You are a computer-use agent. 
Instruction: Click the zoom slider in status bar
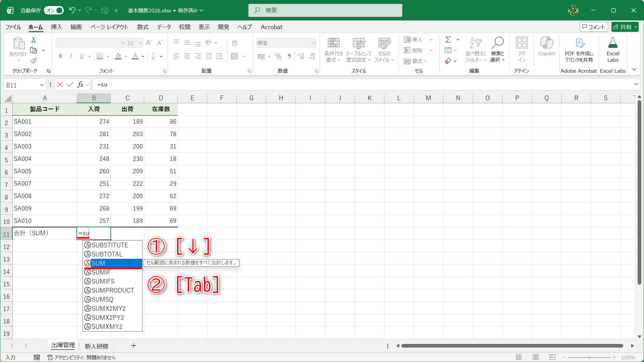[589, 357]
